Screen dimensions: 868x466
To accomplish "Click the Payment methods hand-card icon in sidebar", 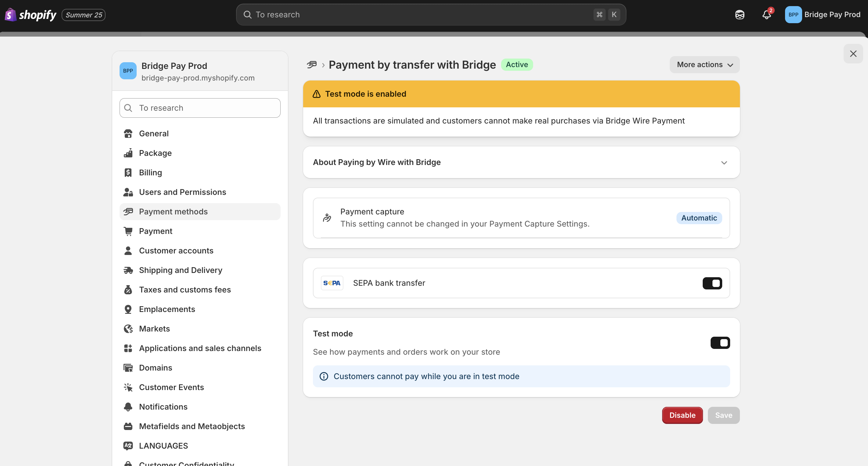I will 128,212.
